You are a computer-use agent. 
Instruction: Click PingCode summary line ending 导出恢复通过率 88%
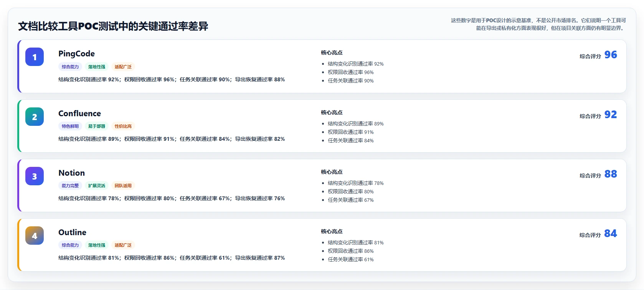coord(172,80)
